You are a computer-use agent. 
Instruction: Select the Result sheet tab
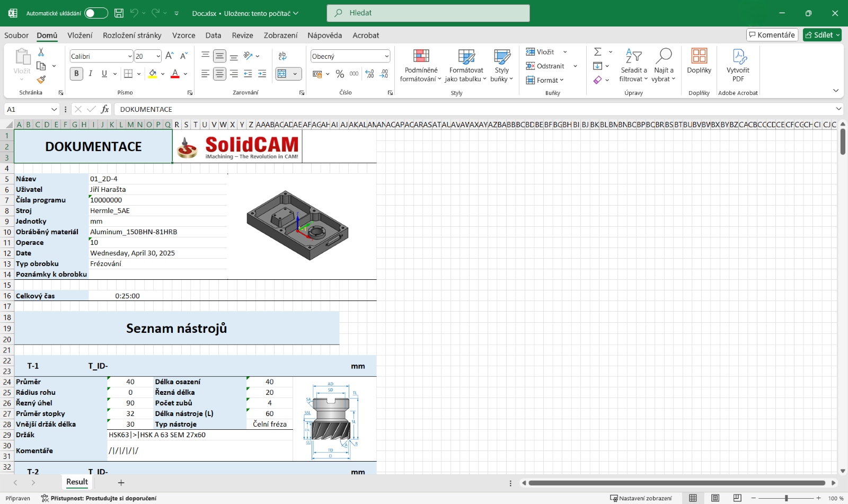(77, 482)
